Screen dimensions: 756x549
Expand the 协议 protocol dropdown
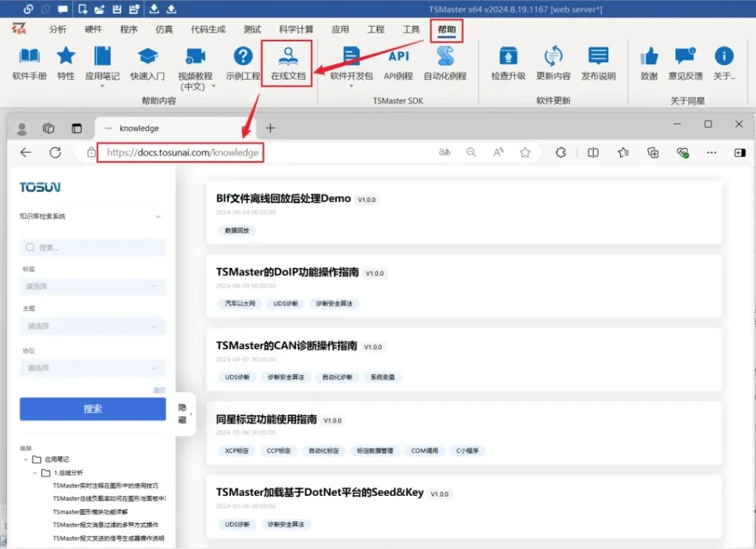[92, 367]
